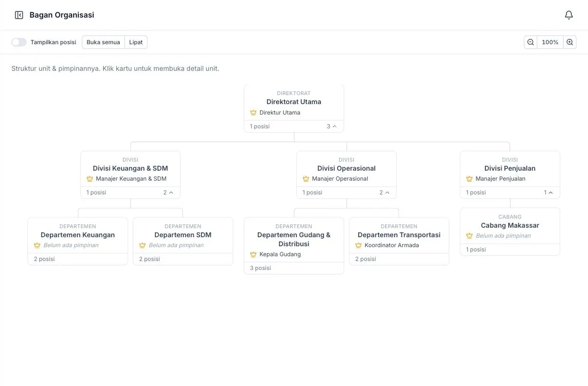The width and height of the screenshot is (588, 386).
Task: Click crown icon beside Manajer Penjualan
Action: 469,179
